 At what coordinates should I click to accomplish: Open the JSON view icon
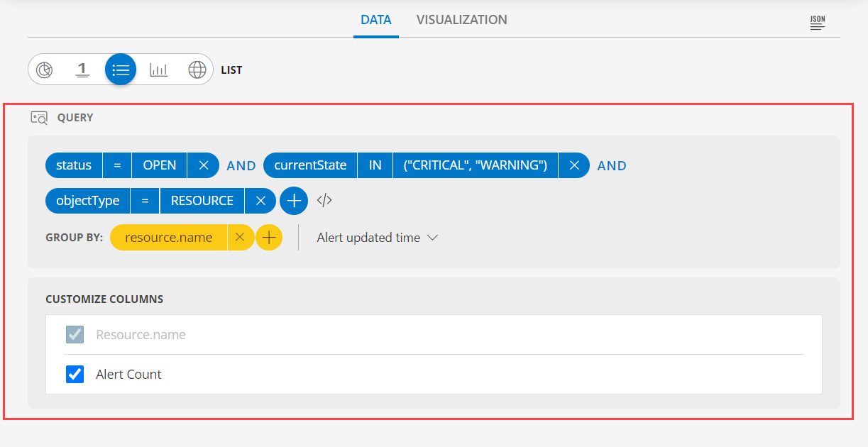coord(817,23)
